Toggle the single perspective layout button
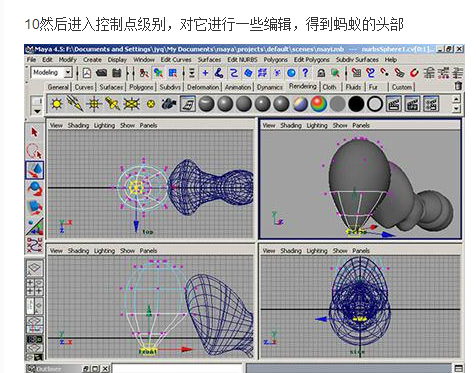The width and height of the screenshot is (476, 373). (34, 268)
